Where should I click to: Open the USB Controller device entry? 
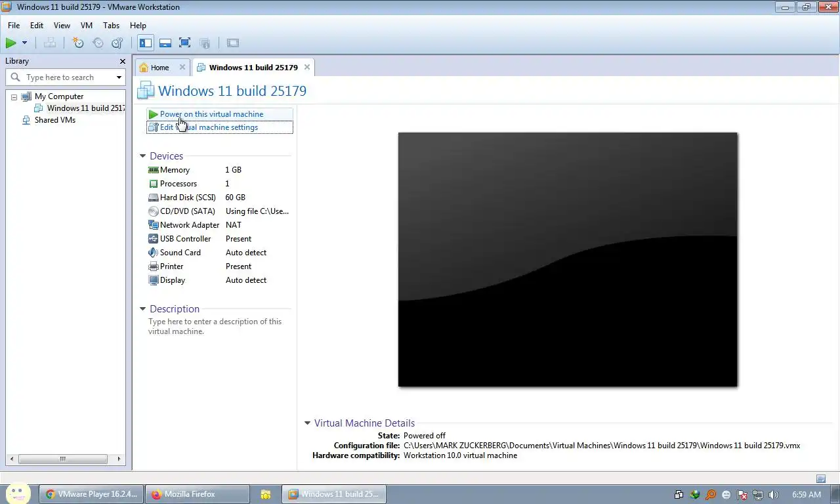[x=186, y=239]
